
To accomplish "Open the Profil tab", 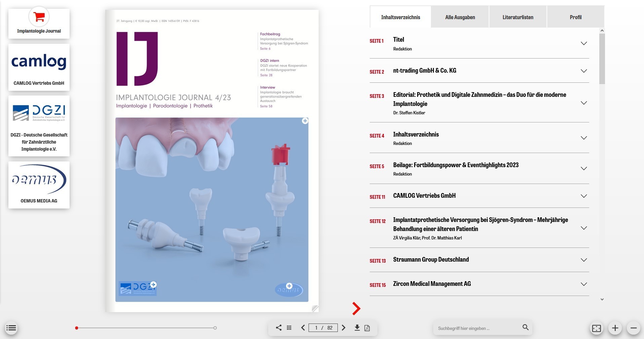I will point(575,17).
